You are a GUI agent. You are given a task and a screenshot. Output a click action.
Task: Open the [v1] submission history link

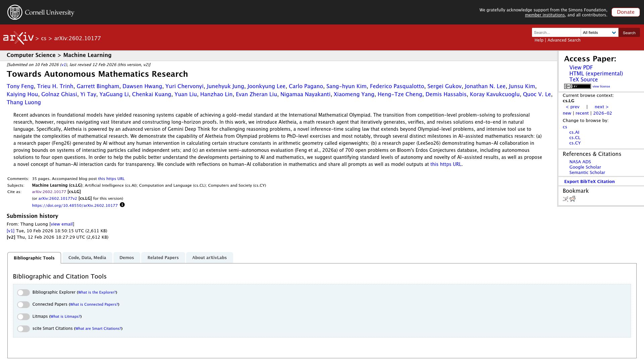[10, 231]
